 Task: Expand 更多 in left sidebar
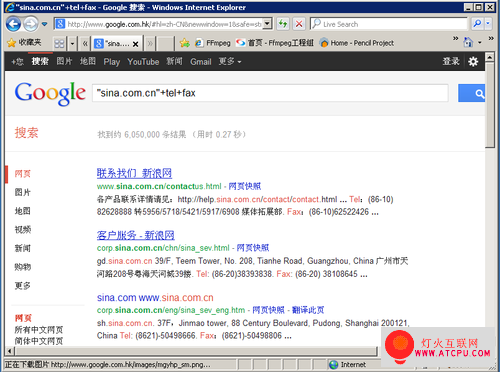pos(23,286)
